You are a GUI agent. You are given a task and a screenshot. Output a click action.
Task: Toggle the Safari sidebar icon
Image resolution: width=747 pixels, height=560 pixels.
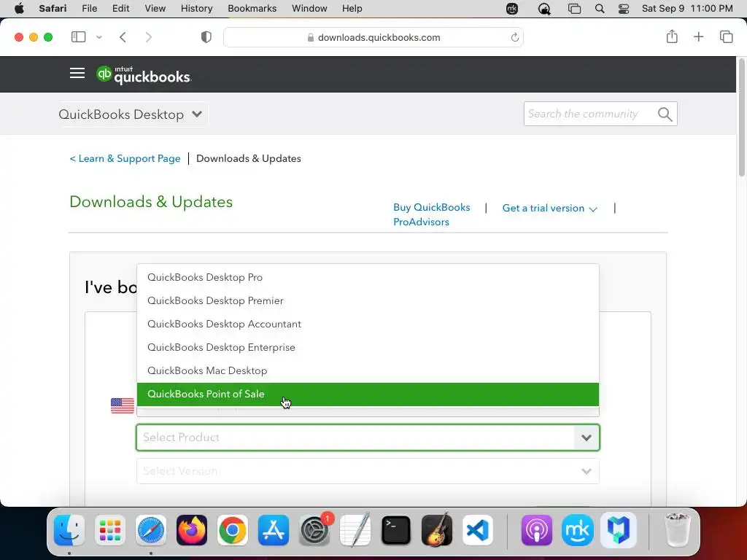point(78,37)
